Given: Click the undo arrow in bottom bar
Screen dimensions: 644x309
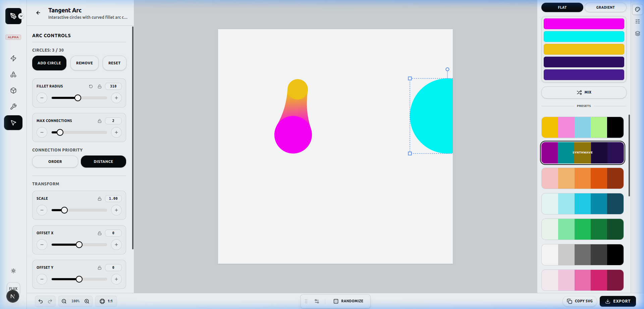Looking at the screenshot, I should [x=41, y=301].
